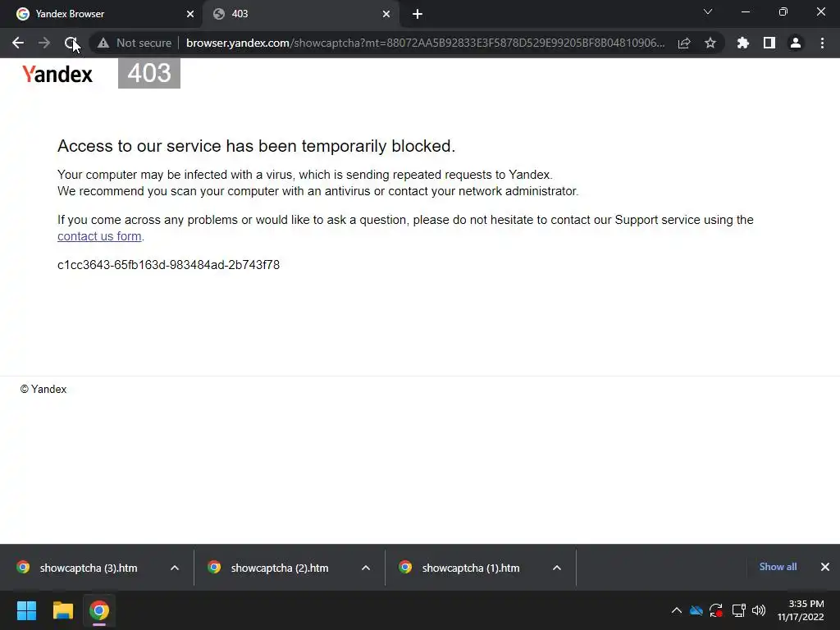Open a new tab with plus button
Screen dimensions: 840x630
click(x=418, y=14)
